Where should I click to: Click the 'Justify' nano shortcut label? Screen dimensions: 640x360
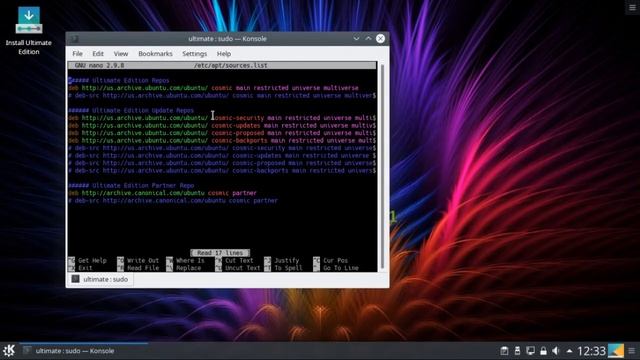(287, 260)
